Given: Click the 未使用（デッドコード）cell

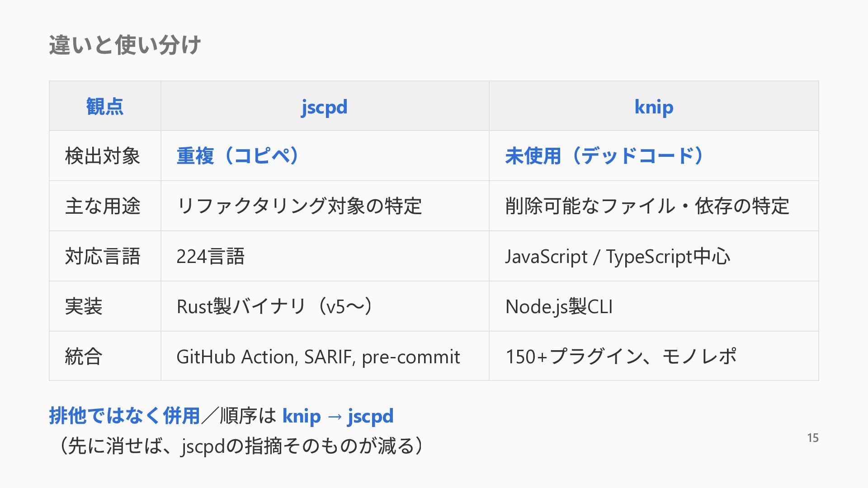Looking at the screenshot, I should pos(654,156).
